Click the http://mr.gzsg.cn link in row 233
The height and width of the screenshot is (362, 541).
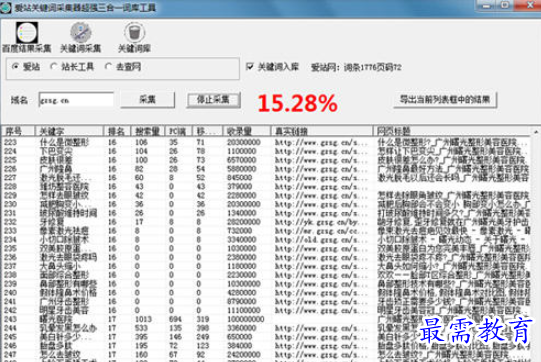[x=321, y=231]
